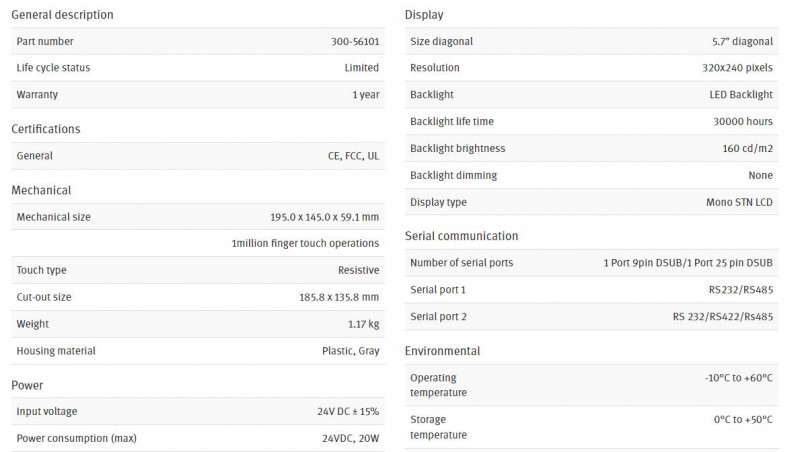
Task: Click the CE, FCC, UL certification value
Action: 354,156
